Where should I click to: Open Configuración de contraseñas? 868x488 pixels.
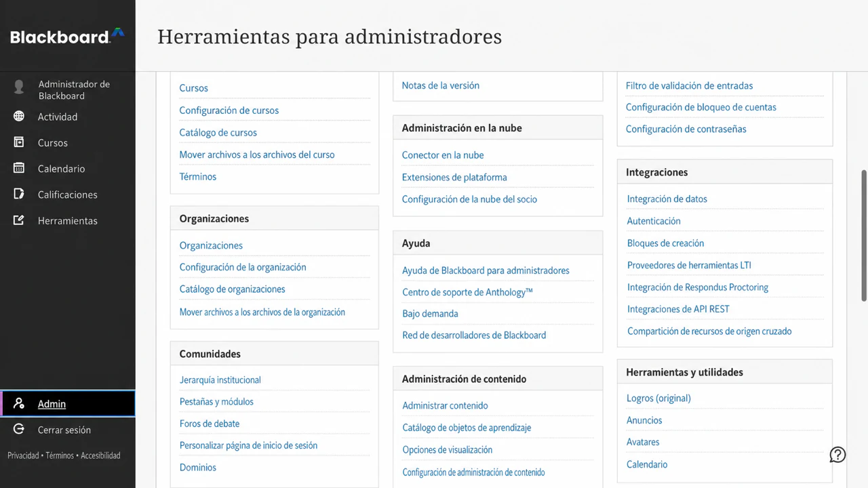(x=686, y=129)
